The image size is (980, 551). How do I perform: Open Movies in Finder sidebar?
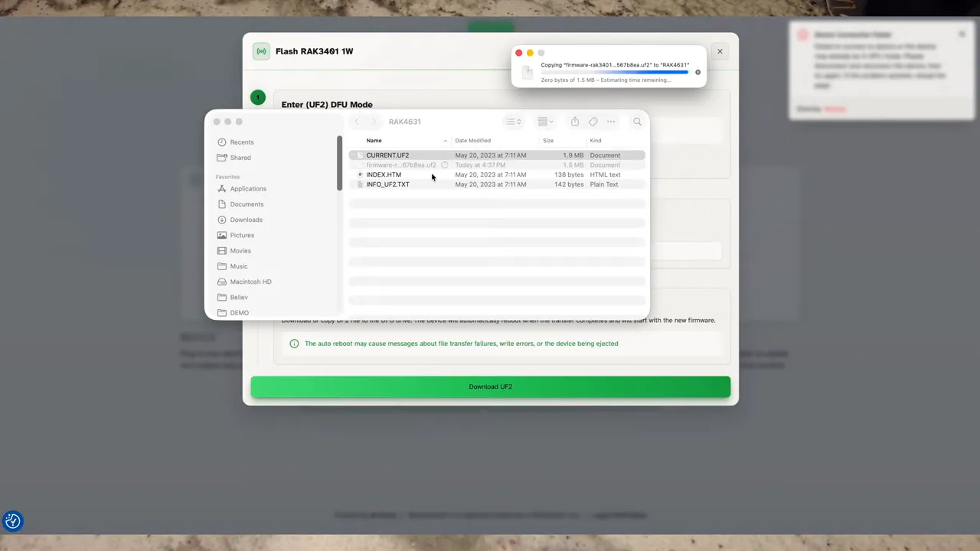coord(240,251)
